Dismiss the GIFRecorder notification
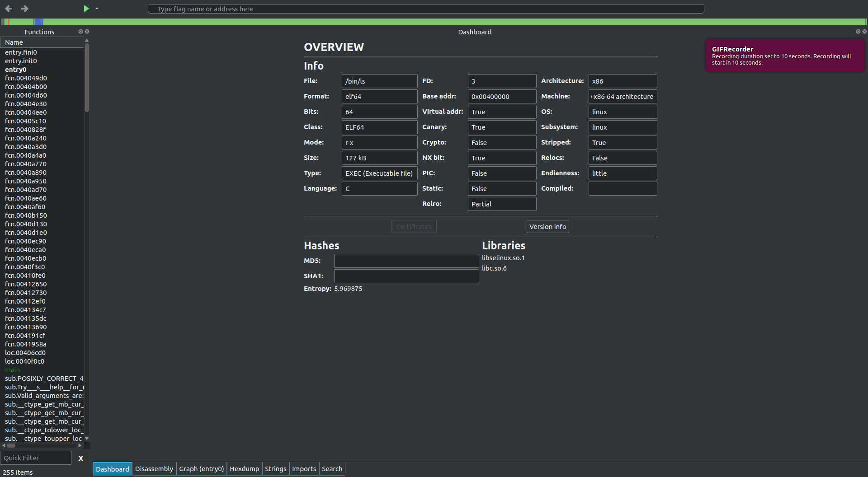This screenshot has width=868, height=477. 785,56
